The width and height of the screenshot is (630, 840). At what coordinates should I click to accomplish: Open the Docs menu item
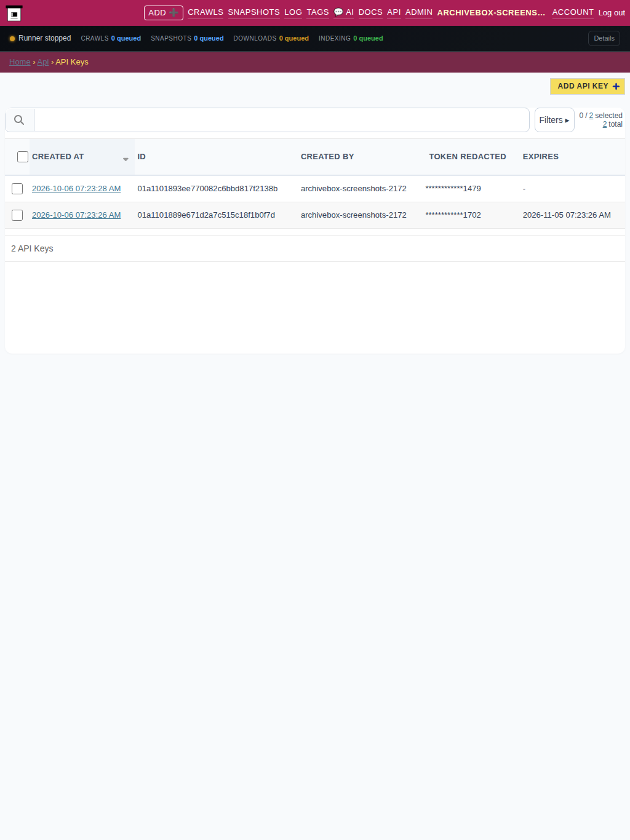click(x=370, y=12)
